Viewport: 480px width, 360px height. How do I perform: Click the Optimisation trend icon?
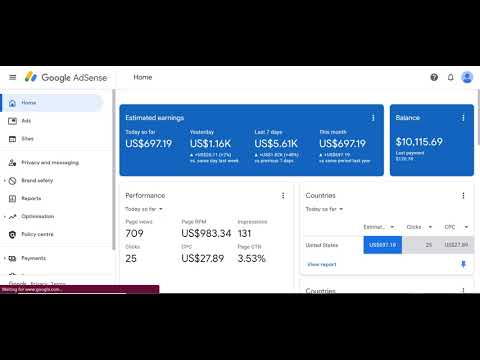click(12, 217)
